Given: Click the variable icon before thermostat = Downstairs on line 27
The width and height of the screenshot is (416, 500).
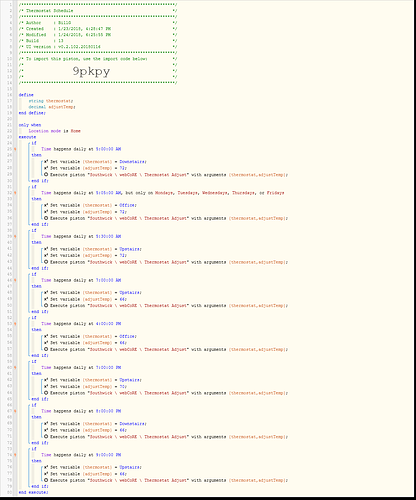Looking at the screenshot, I should tap(46, 161).
